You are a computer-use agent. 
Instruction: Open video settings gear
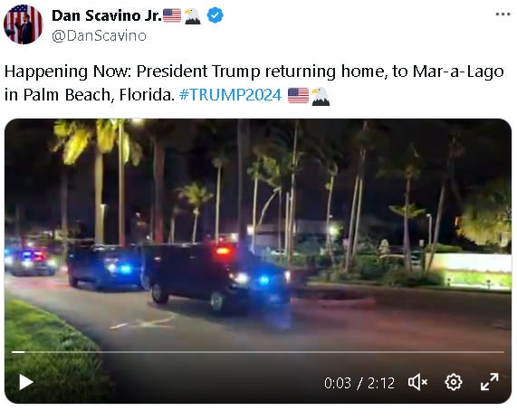pos(454,382)
